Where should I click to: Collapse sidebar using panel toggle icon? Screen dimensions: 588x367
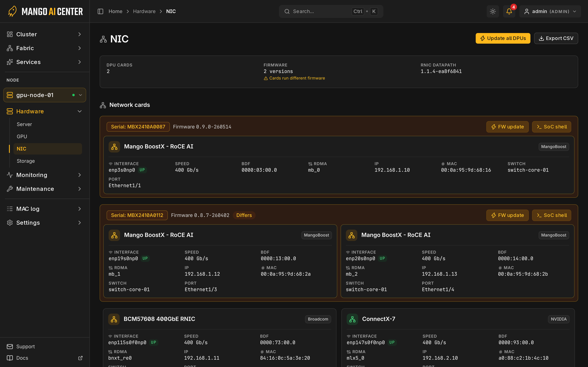(100, 11)
